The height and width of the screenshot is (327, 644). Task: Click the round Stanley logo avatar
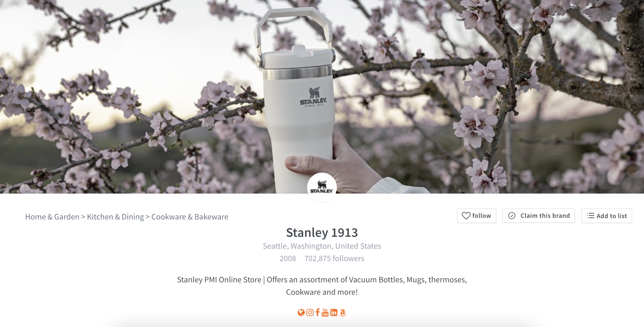(x=322, y=187)
